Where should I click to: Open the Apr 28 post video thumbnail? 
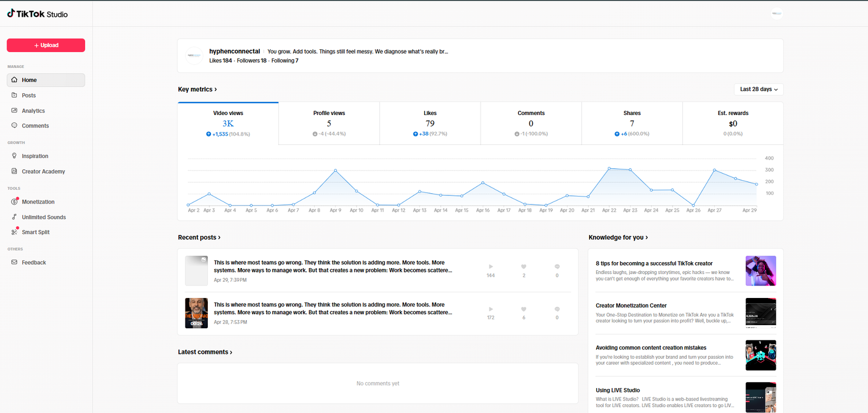click(196, 313)
